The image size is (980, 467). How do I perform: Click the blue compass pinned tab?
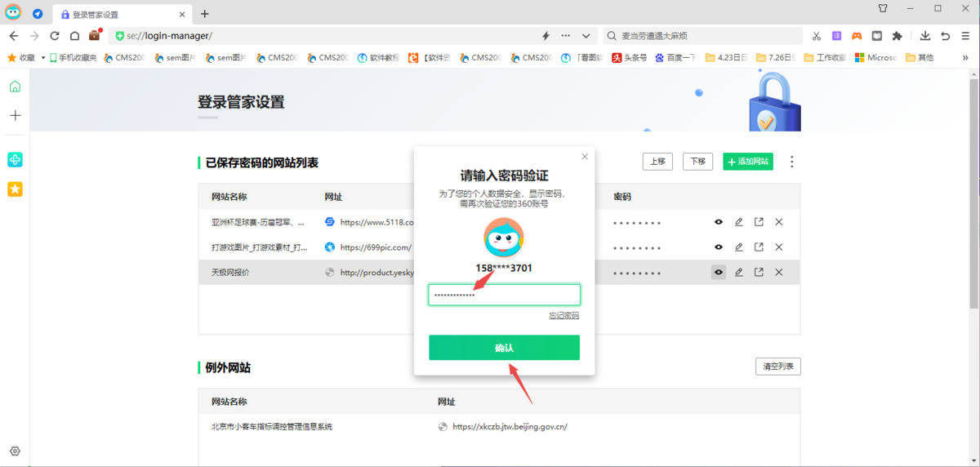coord(38,14)
